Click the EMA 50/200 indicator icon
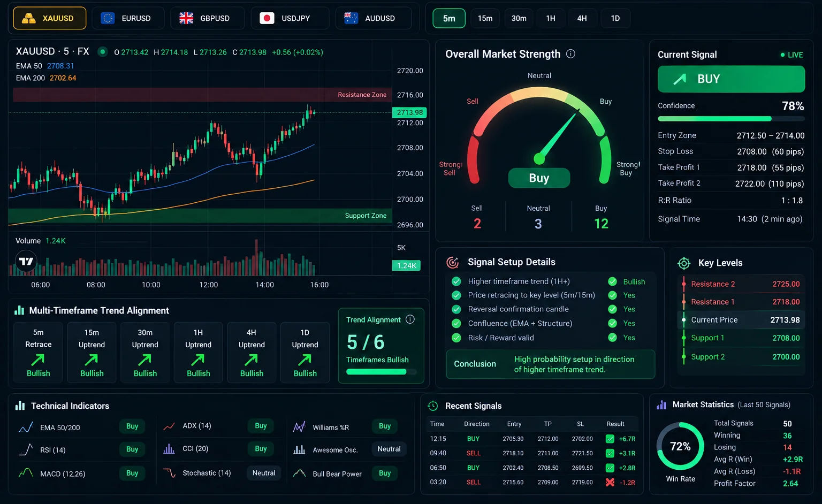The image size is (822, 504). [26, 427]
